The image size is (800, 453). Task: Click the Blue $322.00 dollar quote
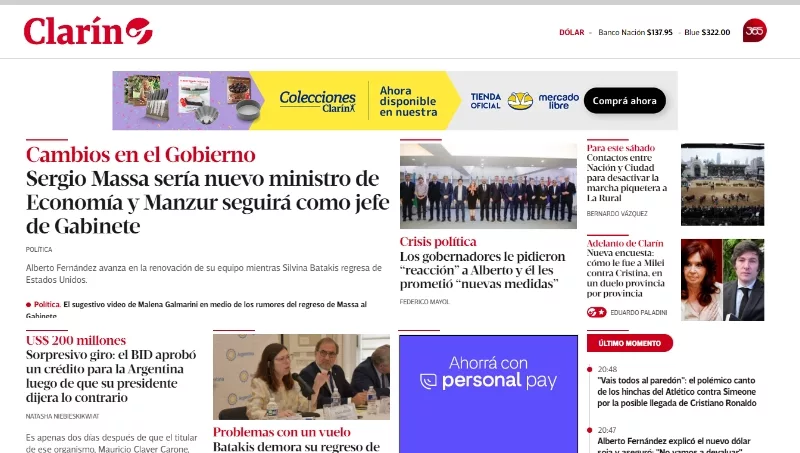click(x=707, y=32)
